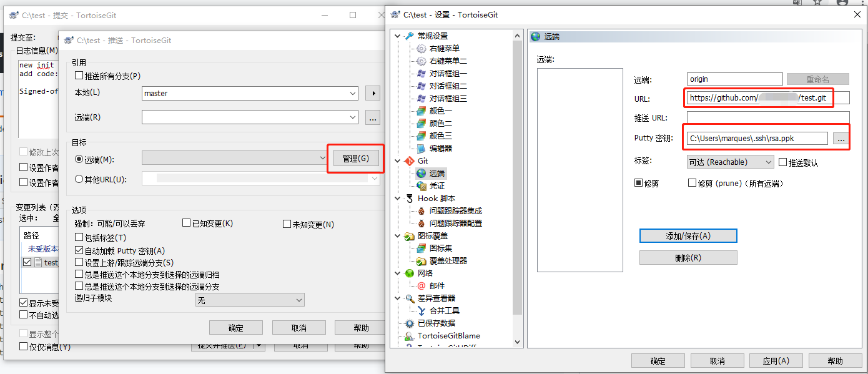
Task: Select 凭证 credential icon in tree
Action: point(422,185)
